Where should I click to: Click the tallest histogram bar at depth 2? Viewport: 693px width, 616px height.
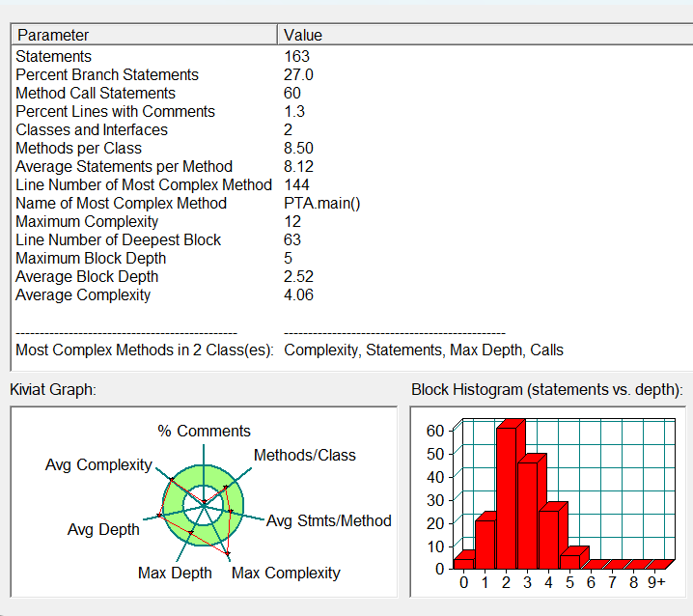pyautogui.click(x=507, y=497)
